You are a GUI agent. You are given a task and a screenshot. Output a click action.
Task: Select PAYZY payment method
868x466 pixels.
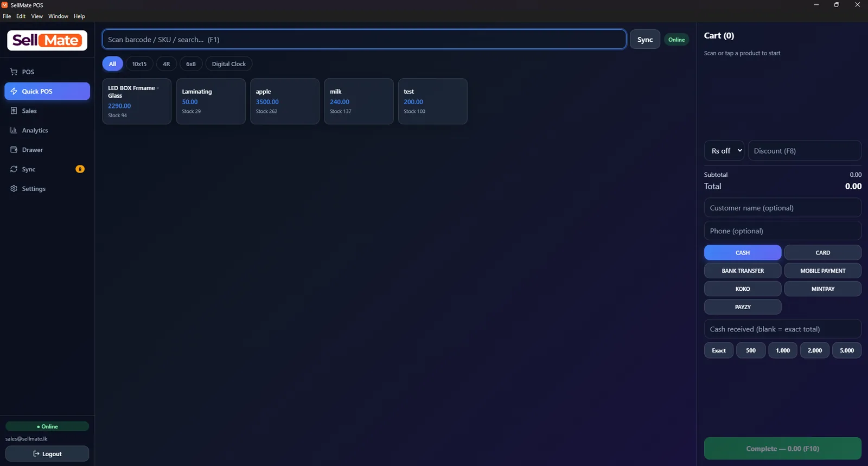coord(743,307)
